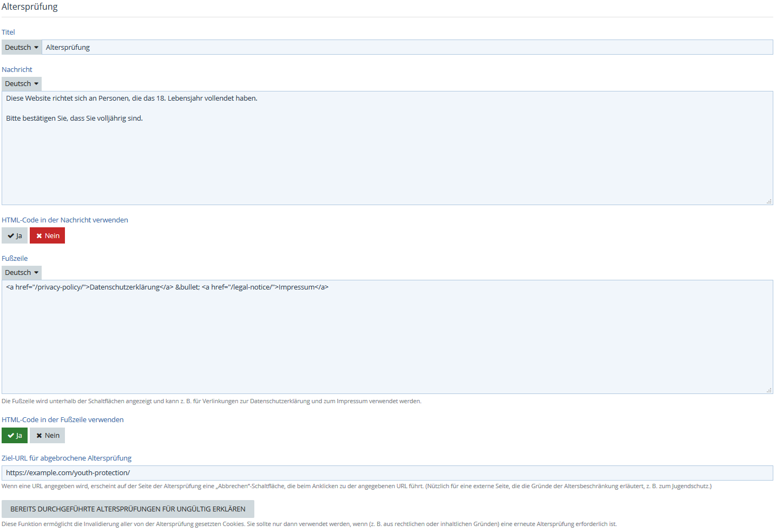Viewport: 776px width, 532px height.
Task: Open the Fußzeile language dropdown
Action: click(x=22, y=273)
